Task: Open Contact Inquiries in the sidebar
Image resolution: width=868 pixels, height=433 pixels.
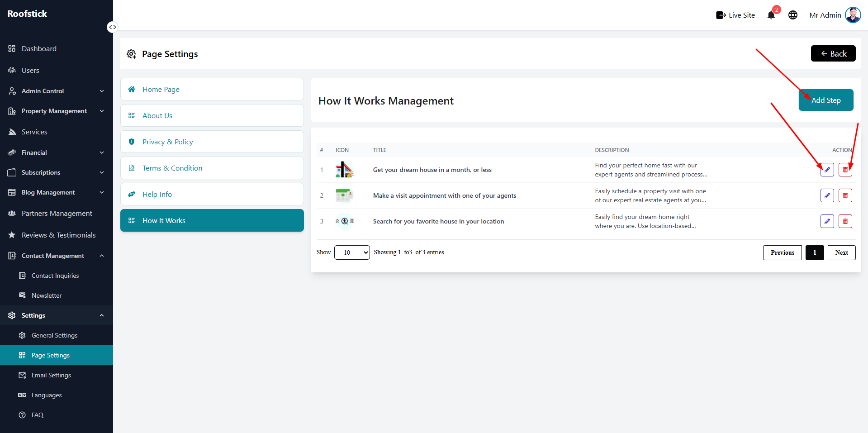Action: point(57,276)
